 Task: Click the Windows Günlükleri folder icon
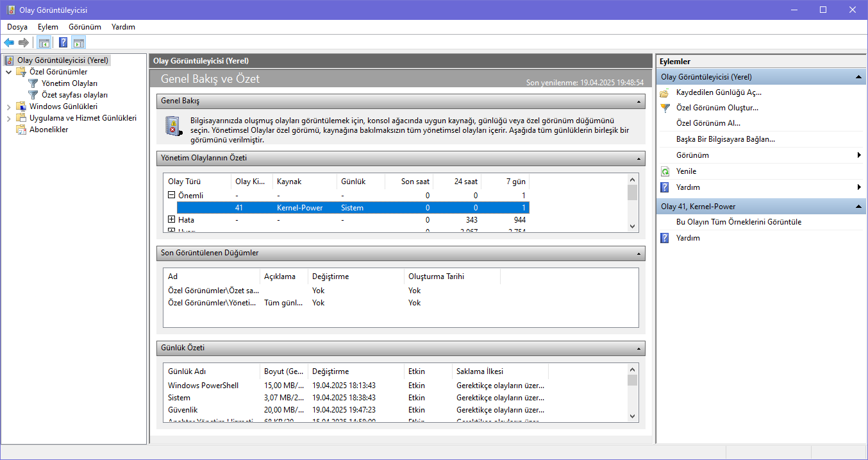(x=22, y=106)
